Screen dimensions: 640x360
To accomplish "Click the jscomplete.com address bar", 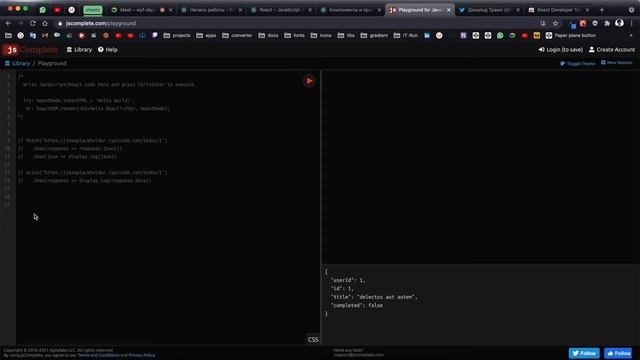I will (294, 24).
